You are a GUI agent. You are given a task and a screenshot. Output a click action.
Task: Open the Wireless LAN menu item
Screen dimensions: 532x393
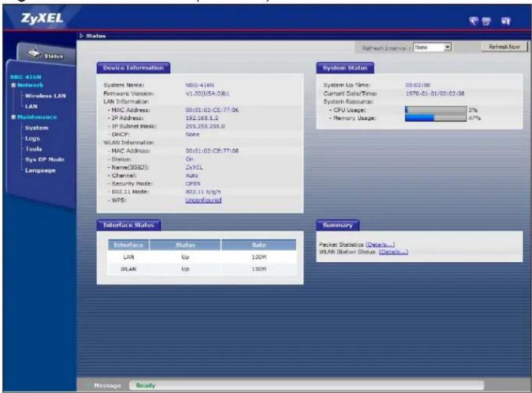coord(45,96)
